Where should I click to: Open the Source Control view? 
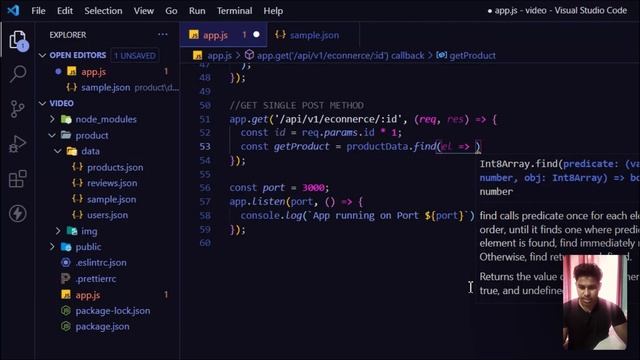tap(18, 109)
